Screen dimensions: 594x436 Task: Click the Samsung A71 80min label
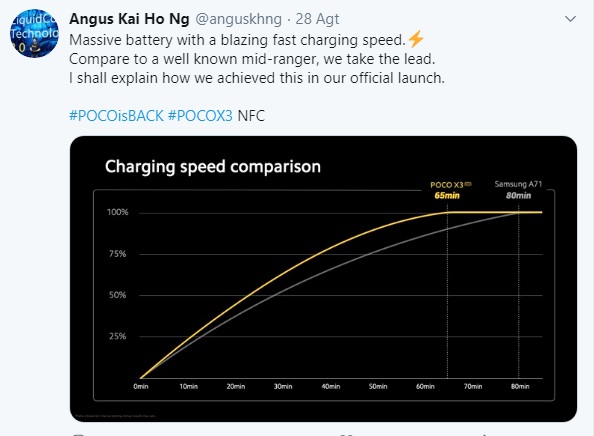518,190
